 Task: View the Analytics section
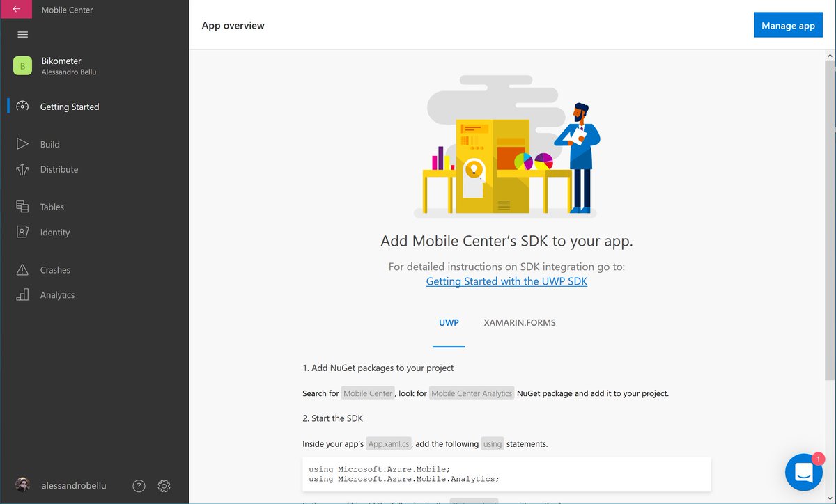(x=57, y=295)
